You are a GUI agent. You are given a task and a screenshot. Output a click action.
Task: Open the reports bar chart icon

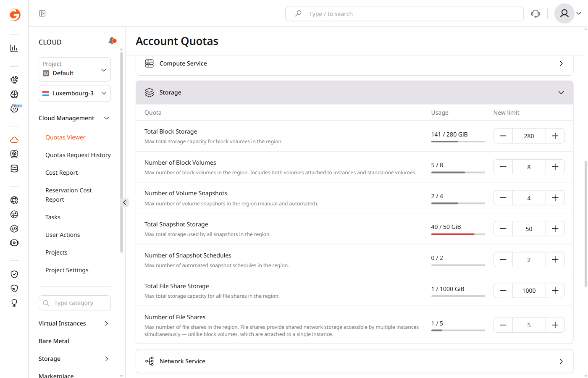[x=14, y=48]
